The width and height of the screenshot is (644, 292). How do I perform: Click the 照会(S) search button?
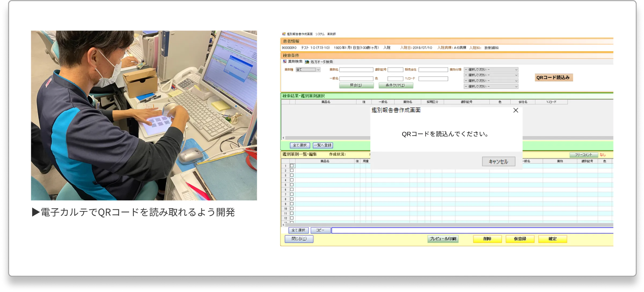[x=356, y=85]
